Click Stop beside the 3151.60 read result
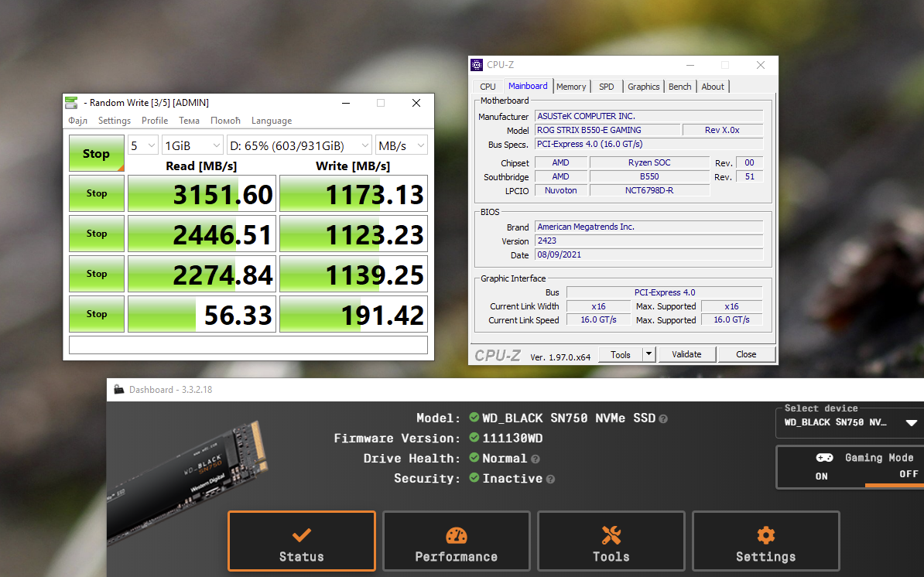 [97, 193]
